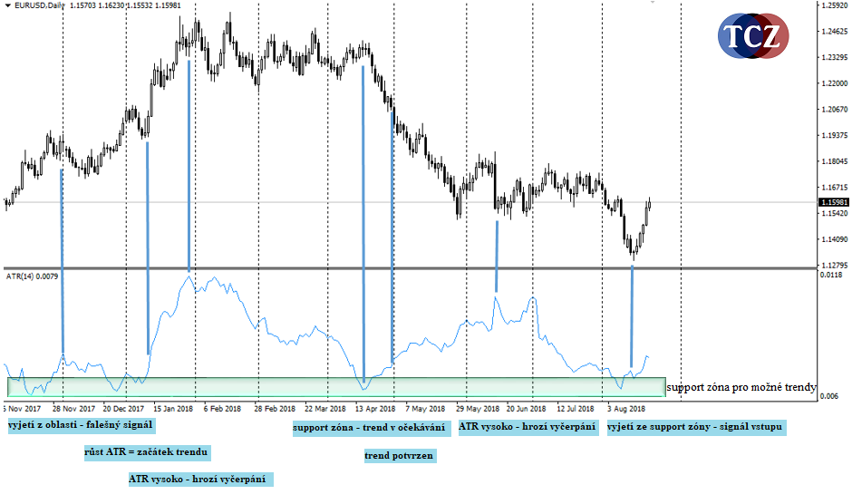Select the "trend potvrzen" annotation label
This screenshot has width=852, height=504.
pyautogui.click(x=398, y=454)
